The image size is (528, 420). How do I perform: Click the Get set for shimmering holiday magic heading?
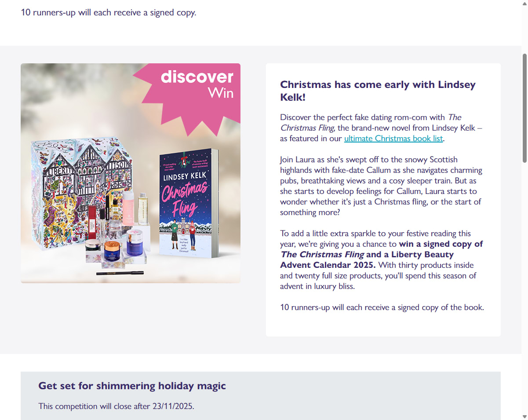[x=132, y=386]
